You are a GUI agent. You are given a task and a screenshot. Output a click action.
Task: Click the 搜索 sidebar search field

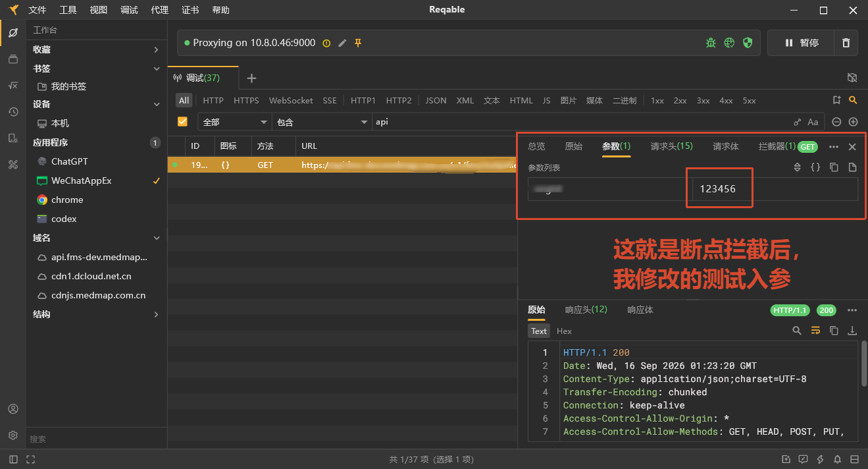97,439
